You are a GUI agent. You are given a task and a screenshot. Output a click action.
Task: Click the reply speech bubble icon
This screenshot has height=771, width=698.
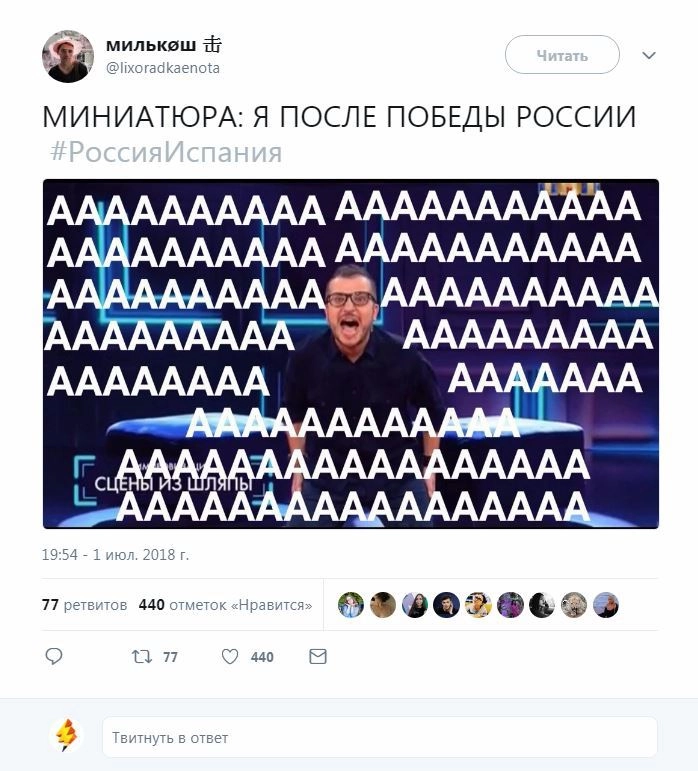(54, 656)
